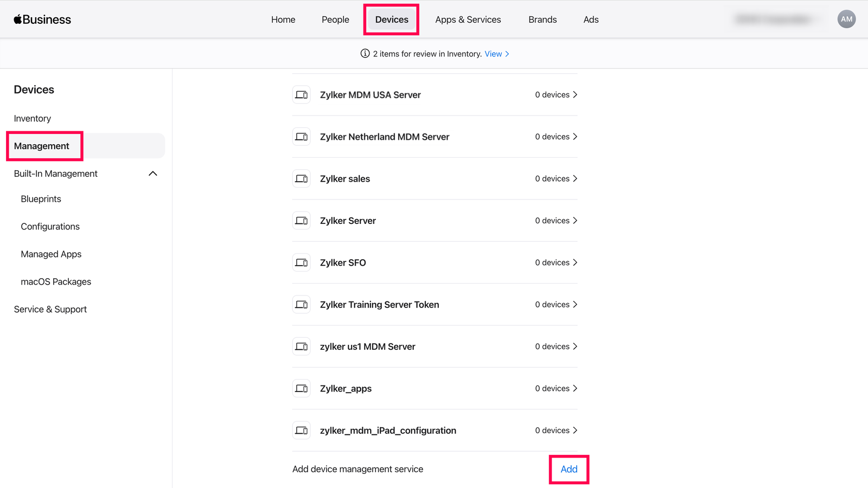Open Service & Support in sidebar
868x488 pixels.
50,309
